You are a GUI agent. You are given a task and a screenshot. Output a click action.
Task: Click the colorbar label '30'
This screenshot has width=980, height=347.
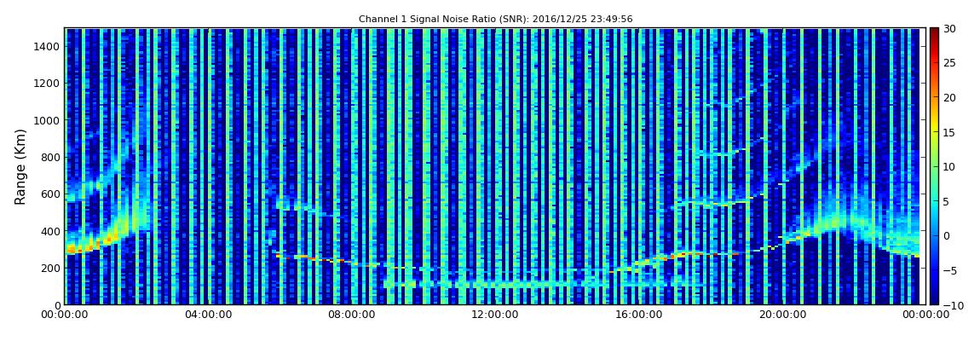[x=949, y=28]
